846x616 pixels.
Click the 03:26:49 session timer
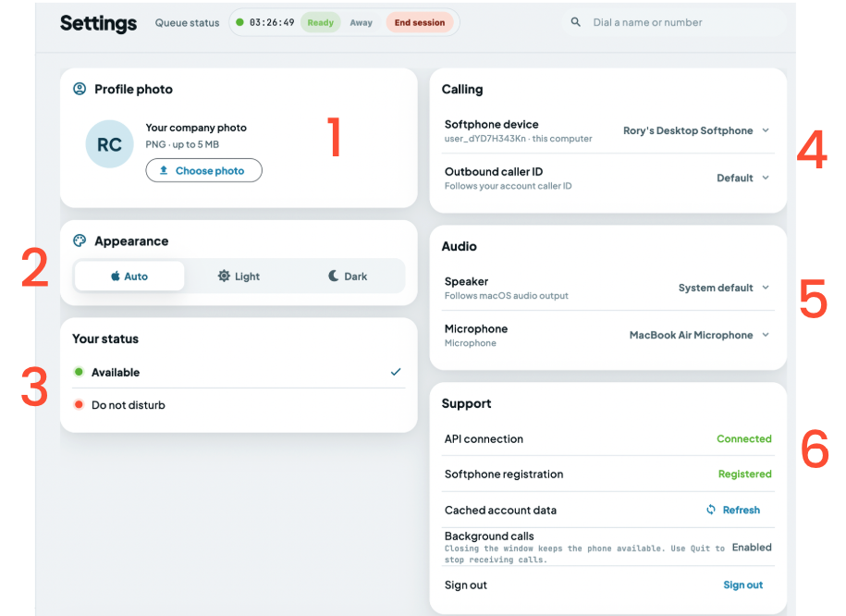272,23
